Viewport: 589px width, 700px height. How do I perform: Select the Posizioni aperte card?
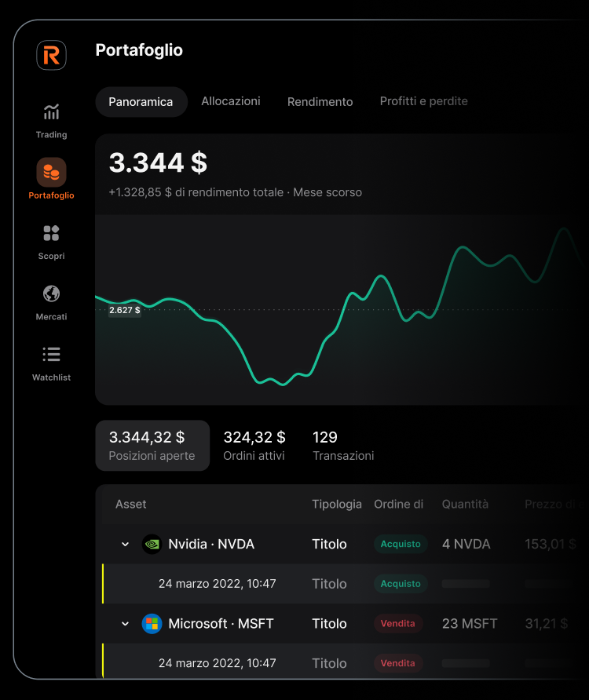[152, 446]
